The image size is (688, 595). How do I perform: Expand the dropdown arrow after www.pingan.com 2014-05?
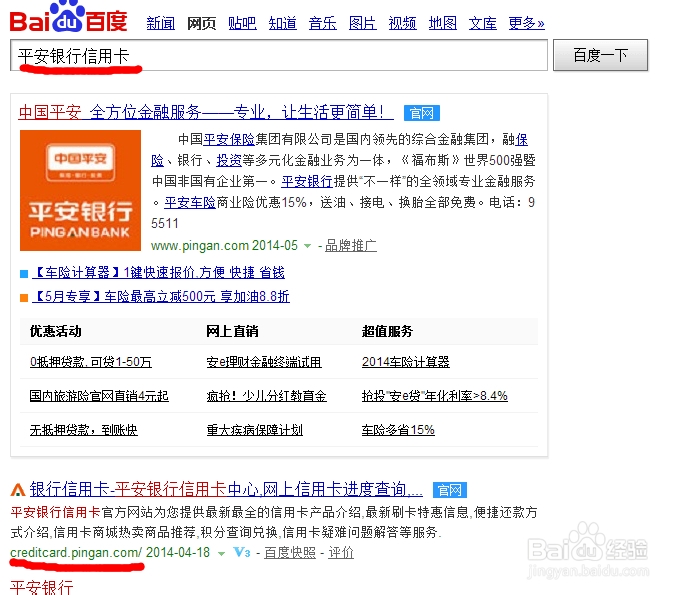click(x=308, y=246)
